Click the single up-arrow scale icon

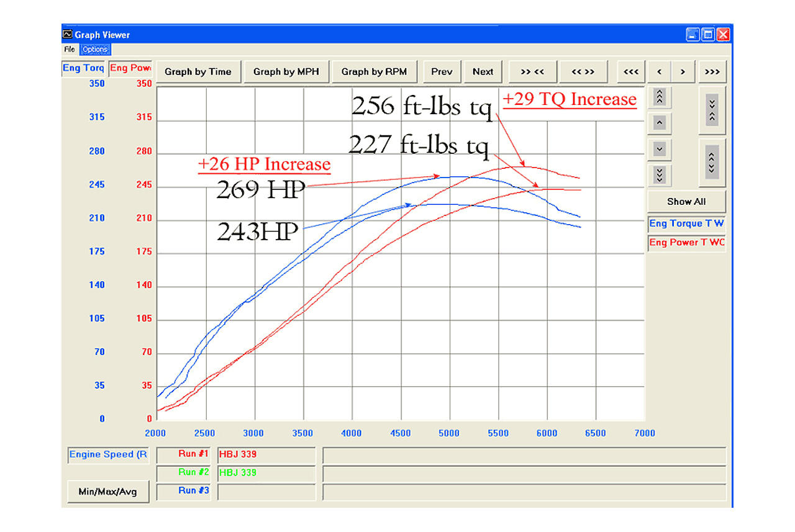click(659, 124)
